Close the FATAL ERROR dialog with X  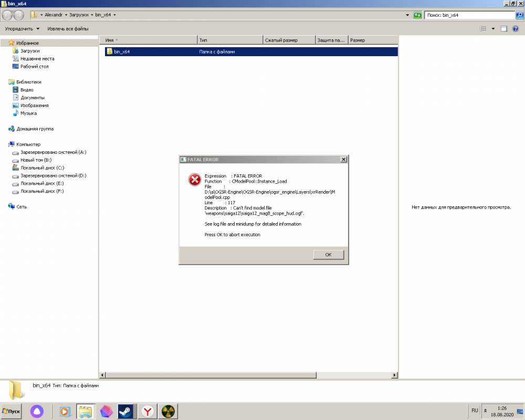[x=343, y=160]
